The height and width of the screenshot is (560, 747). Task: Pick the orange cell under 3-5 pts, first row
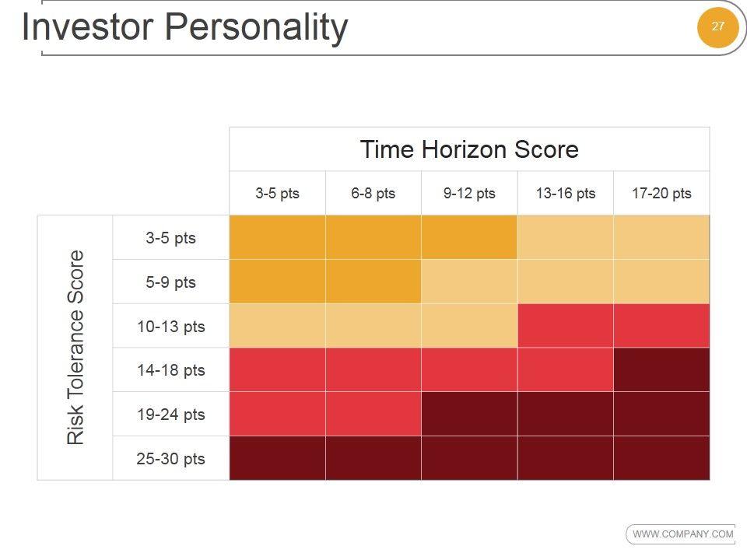click(277, 237)
